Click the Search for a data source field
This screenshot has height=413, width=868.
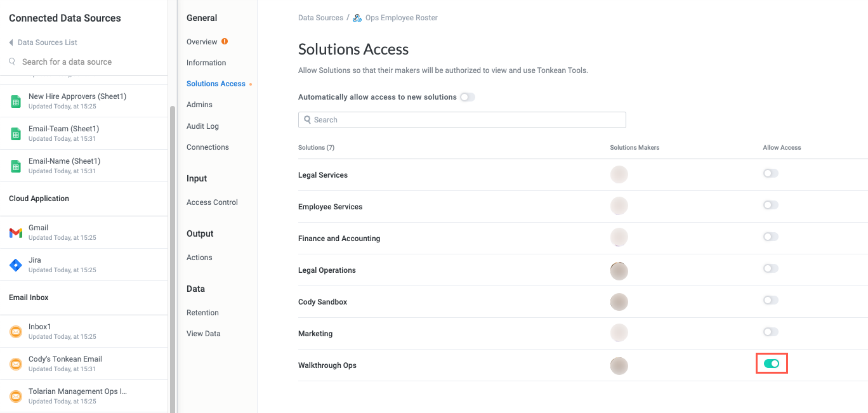pos(67,62)
